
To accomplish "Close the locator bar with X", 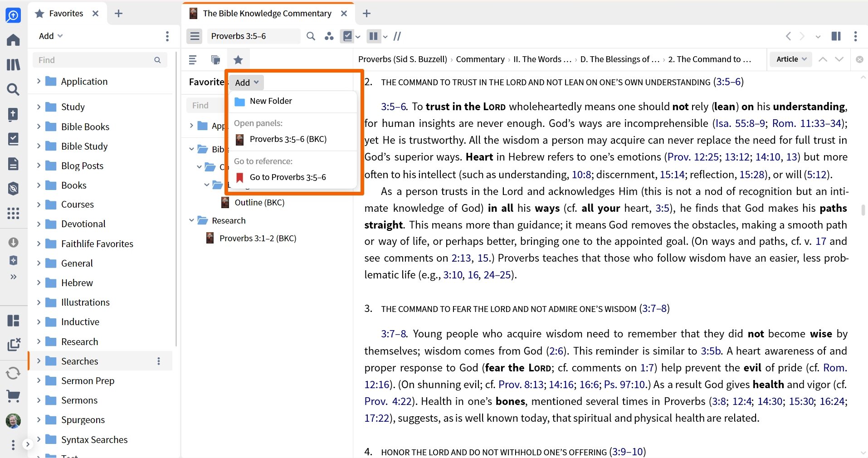I will pyautogui.click(x=859, y=59).
